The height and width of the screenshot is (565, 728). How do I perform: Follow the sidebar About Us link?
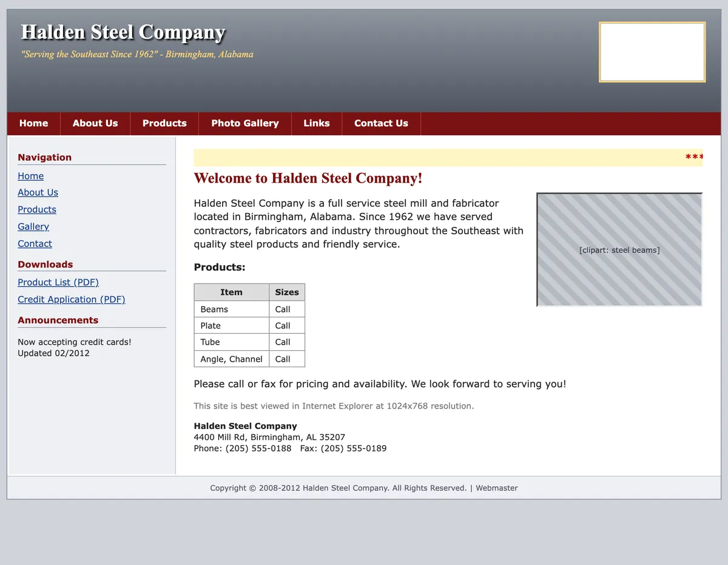(x=38, y=192)
